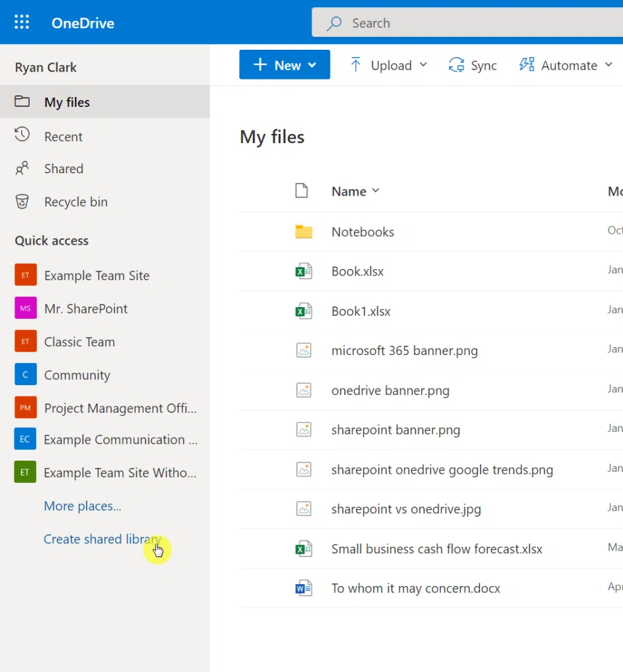Sort by the Name column header
Viewport: 623px width, 672px height.
tap(355, 191)
